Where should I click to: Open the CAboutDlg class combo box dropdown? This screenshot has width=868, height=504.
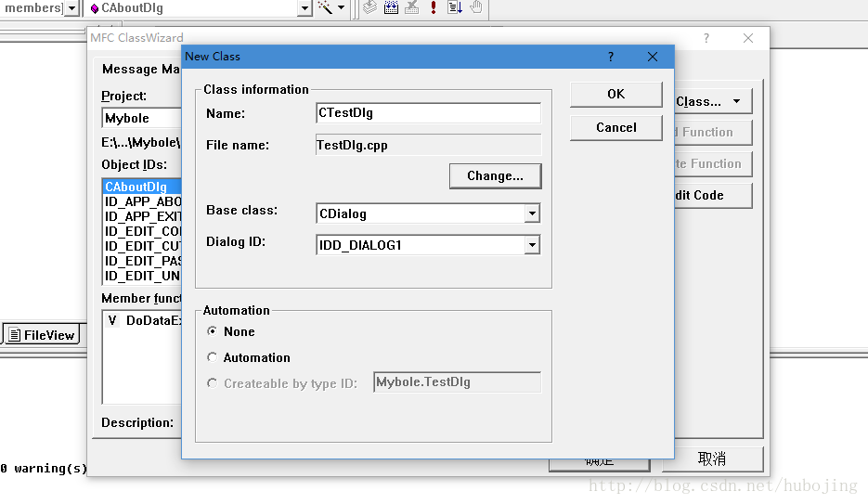tap(304, 8)
